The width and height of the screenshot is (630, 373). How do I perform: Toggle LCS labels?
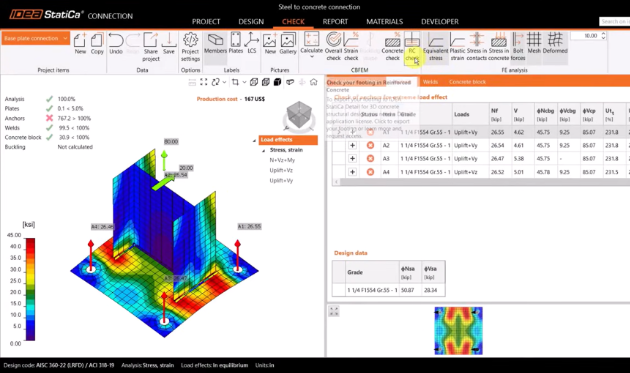[252, 43]
